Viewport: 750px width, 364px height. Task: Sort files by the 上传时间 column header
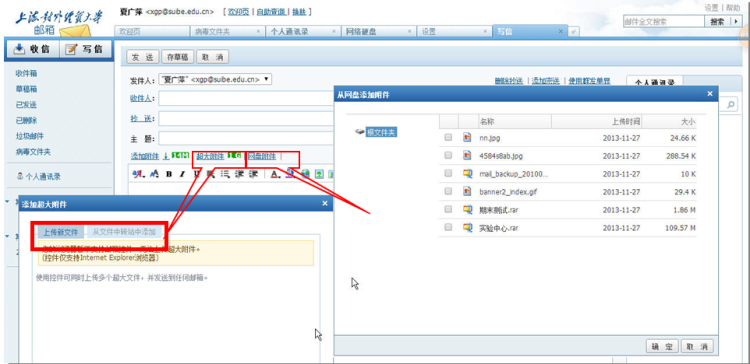(x=596, y=121)
